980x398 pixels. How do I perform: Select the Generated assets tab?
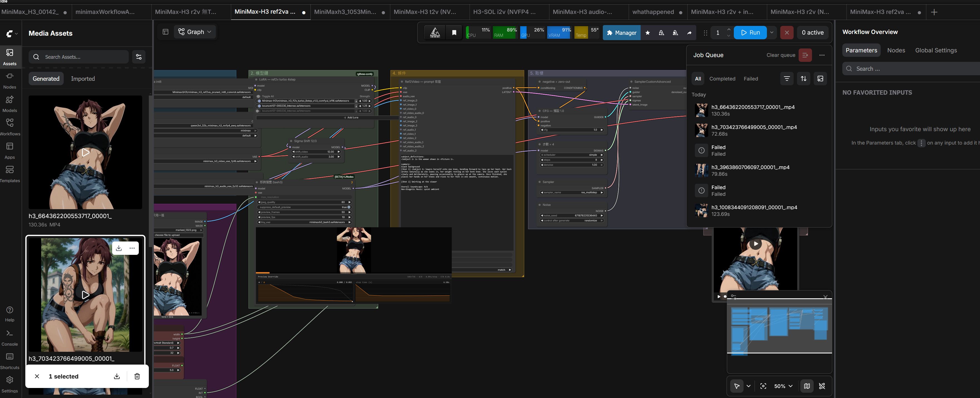tap(46, 79)
